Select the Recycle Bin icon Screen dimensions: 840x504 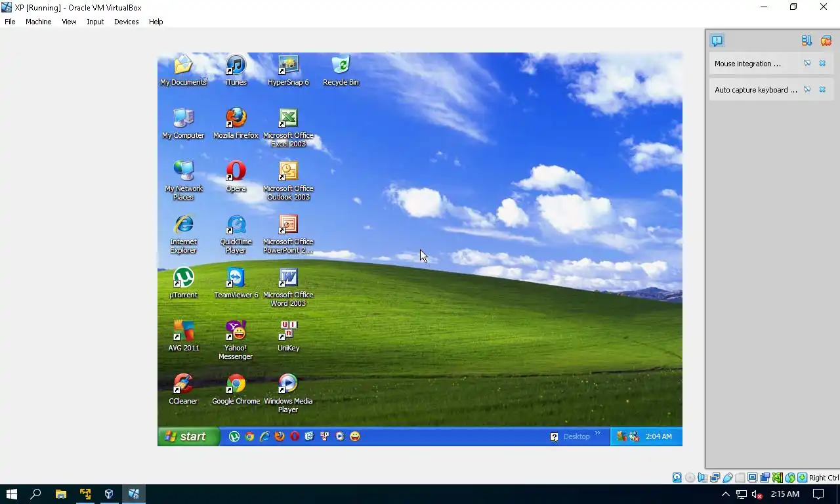(x=341, y=70)
